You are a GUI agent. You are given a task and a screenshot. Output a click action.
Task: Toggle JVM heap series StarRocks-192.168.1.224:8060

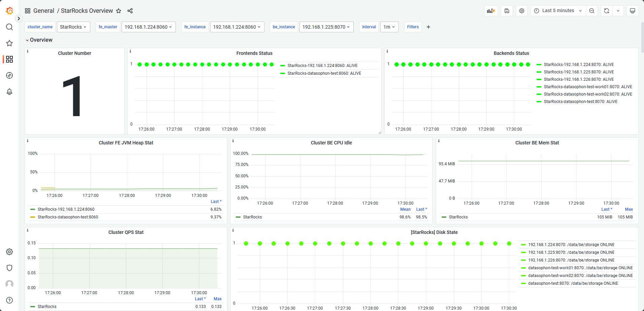point(66,209)
